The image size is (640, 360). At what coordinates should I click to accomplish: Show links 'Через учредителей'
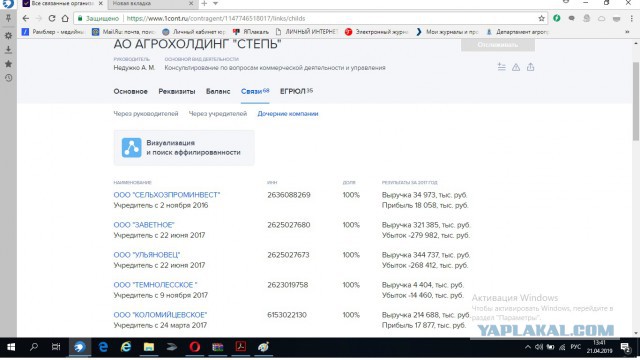[x=218, y=114]
